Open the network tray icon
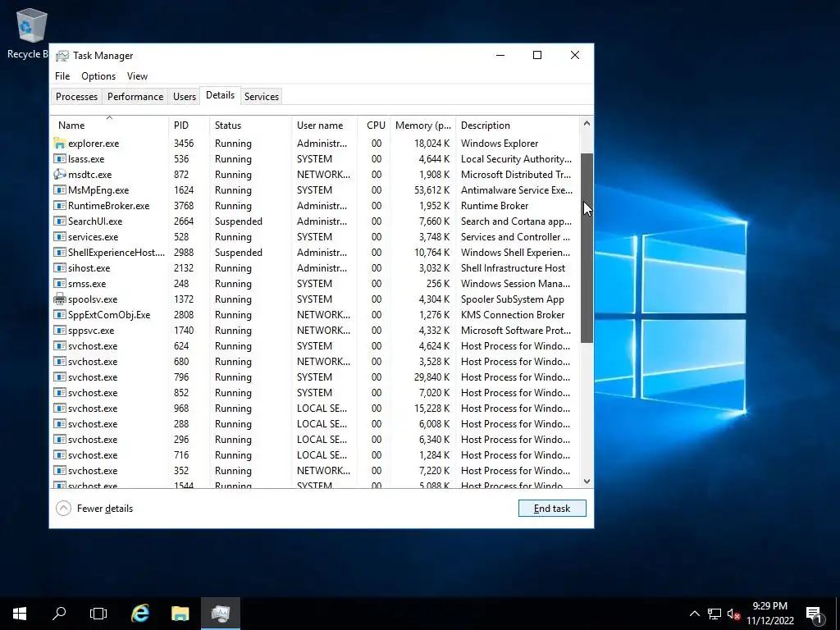 [x=714, y=614]
